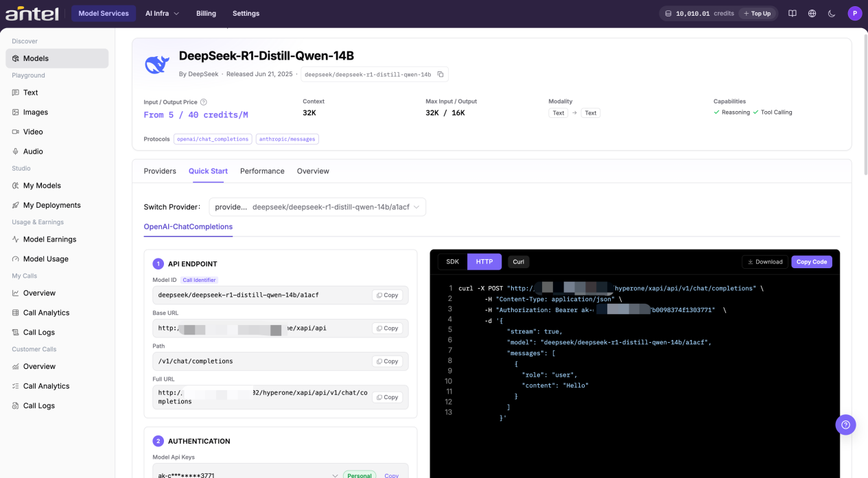This screenshot has width=868, height=478.
Task: Open Model Earnings page
Action: click(x=57, y=239)
